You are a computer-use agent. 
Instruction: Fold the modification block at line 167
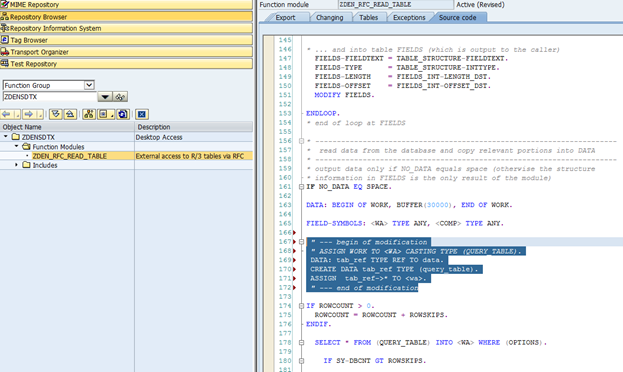tap(301, 242)
